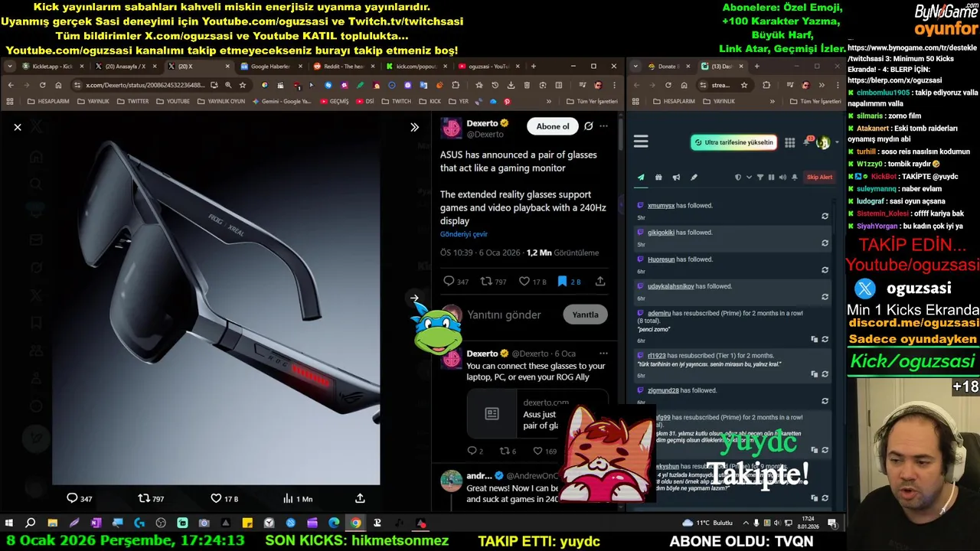This screenshot has height=551, width=980.
Task: Click the Ultra tarifesine yükseltin button
Action: [734, 142]
